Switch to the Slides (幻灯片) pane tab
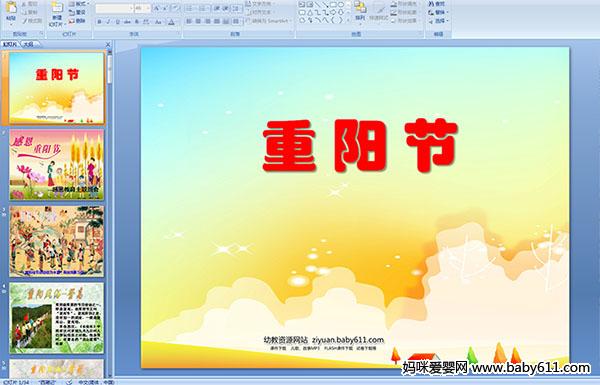The height and width of the screenshot is (385, 600). pos(10,44)
